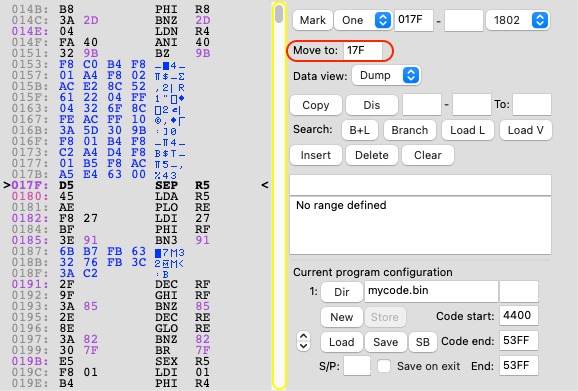Click the Clear button

point(428,155)
